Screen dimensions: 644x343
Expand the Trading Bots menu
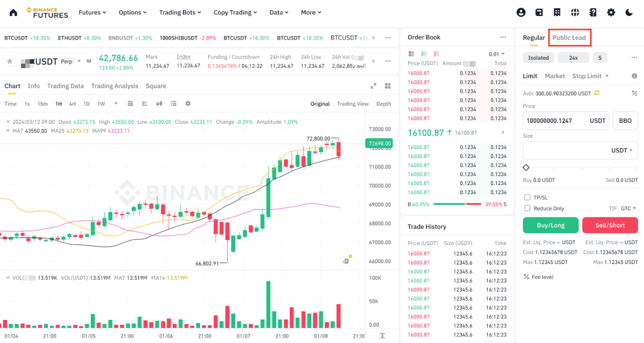tap(180, 12)
